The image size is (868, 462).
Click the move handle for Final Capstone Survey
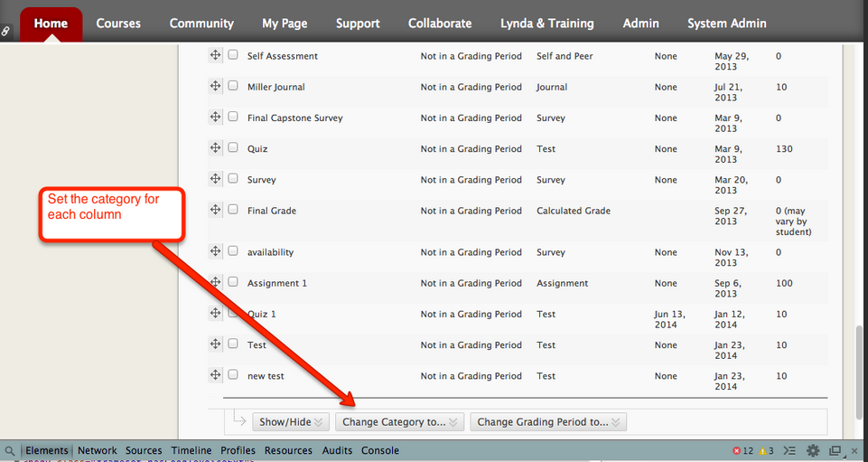click(215, 117)
